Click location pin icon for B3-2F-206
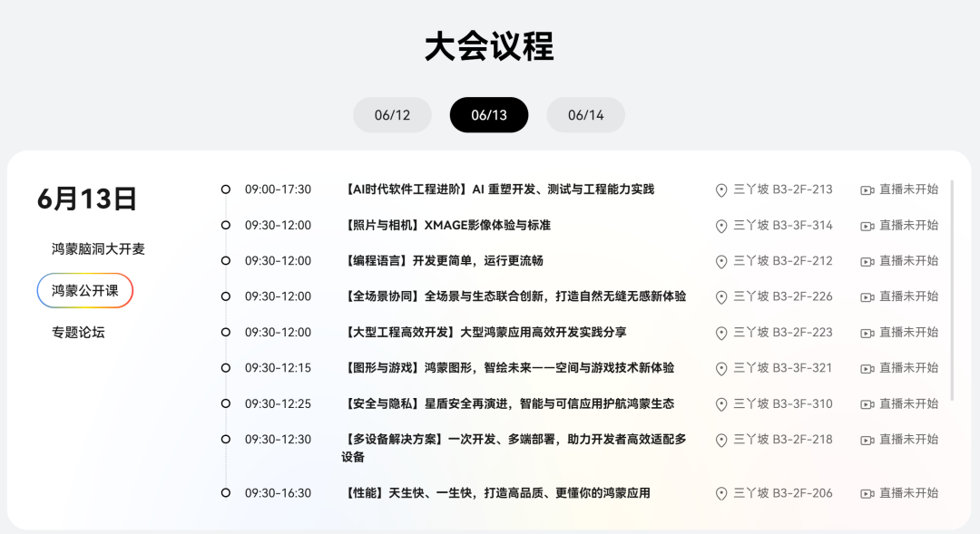980x534 pixels. pyautogui.click(x=721, y=494)
